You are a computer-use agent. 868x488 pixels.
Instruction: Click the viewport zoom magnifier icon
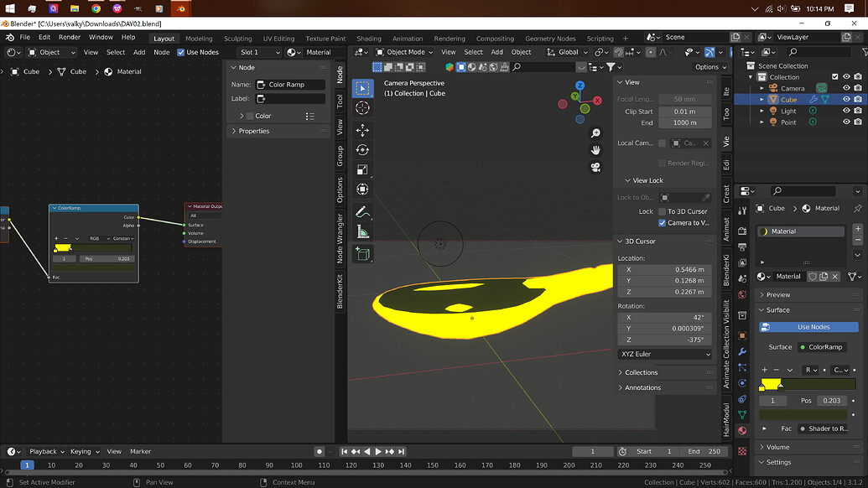pyautogui.click(x=595, y=133)
